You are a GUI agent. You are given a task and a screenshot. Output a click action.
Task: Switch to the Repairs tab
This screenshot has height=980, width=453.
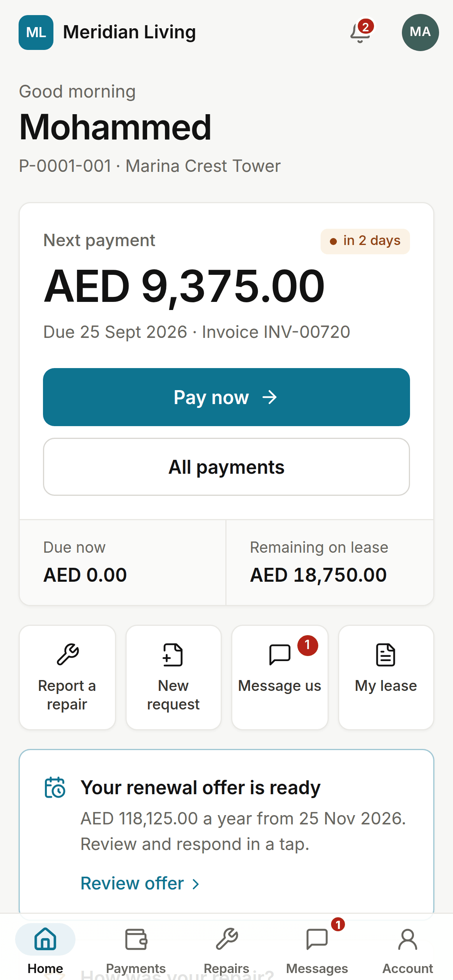pos(226,950)
